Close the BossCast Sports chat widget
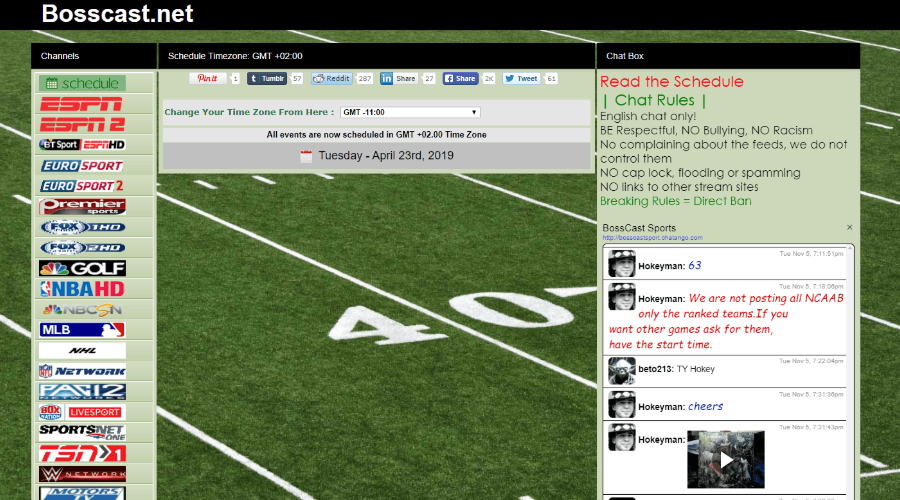The width and height of the screenshot is (900, 500). [850, 228]
